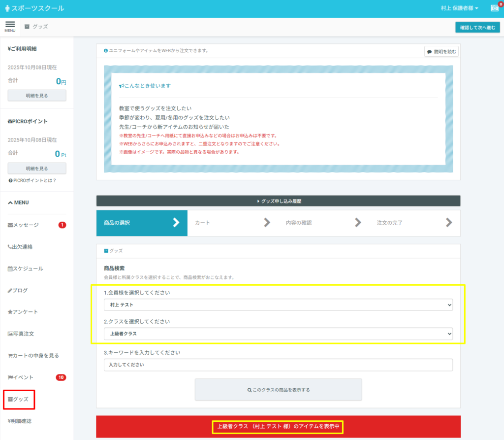Open the PiCROポイントとは？ help link
Screen dimensions: 504x440
click(x=32, y=180)
